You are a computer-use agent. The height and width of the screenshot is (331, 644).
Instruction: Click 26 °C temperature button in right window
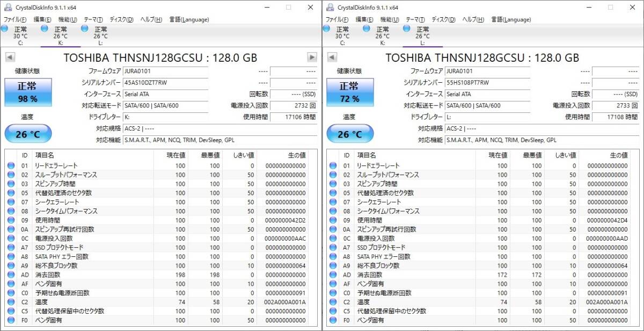350,134
